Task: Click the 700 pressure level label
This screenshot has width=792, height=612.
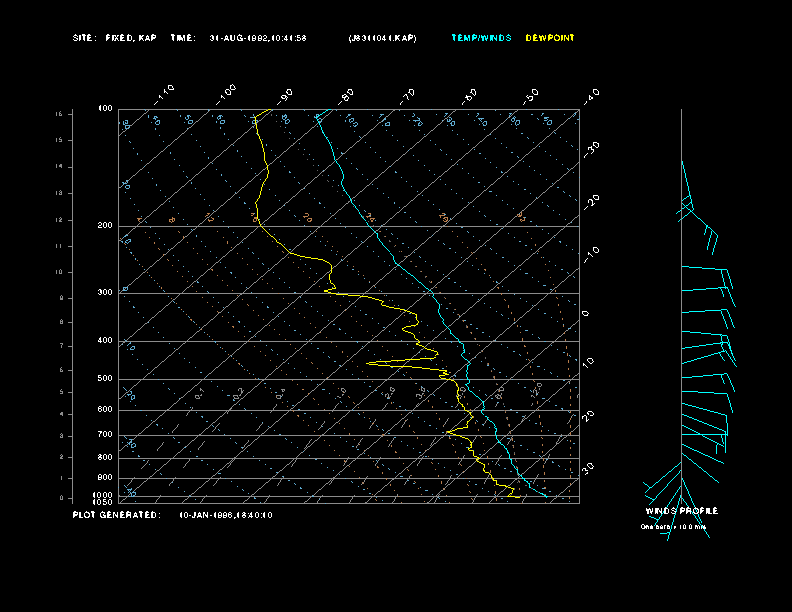Action: [x=105, y=434]
